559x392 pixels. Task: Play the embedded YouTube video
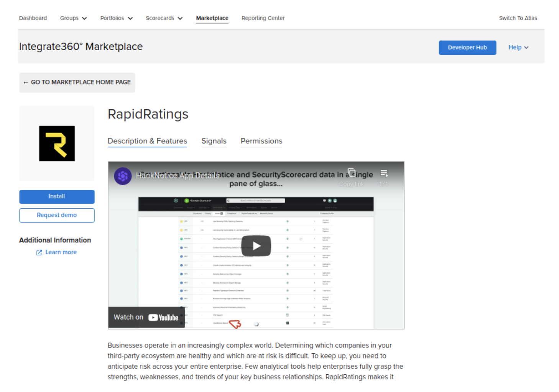tap(256, 246)
